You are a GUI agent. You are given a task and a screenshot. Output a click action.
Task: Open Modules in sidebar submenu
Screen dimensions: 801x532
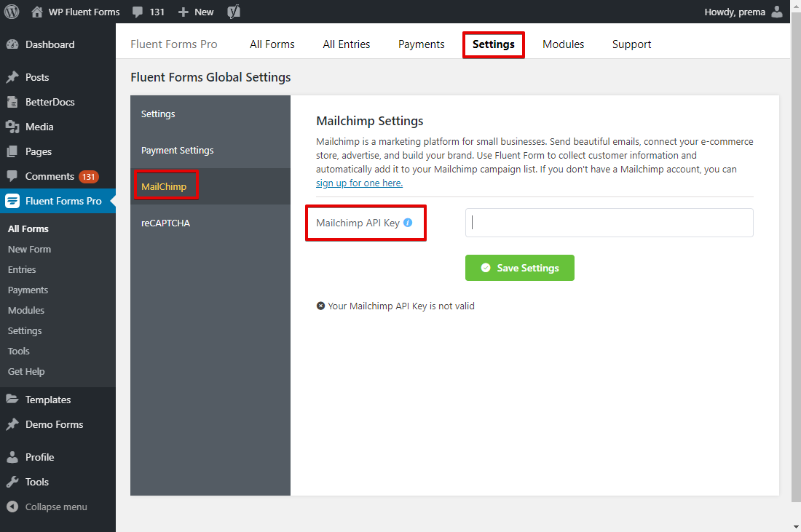(26, 311)
